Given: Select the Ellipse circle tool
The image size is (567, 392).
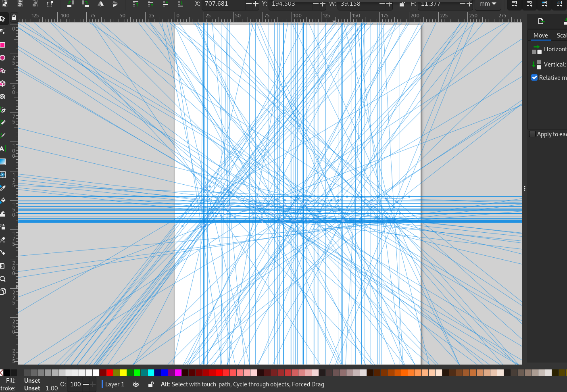Looking at the screenshot, I should (x=3, y=58).
